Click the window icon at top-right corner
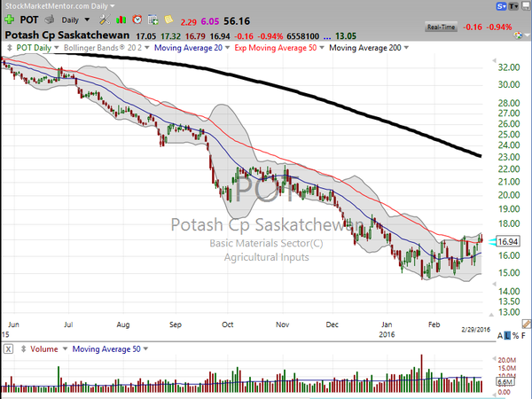This screenshot has height=399, width=532. 528,6
